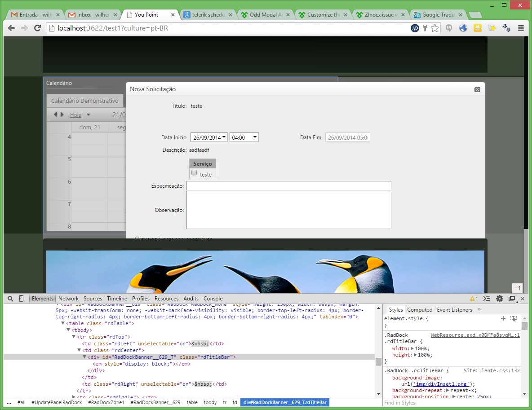Expand the height: 100% property triangle
This screenshot has height=410, width=532.
(x=415, y=355)
